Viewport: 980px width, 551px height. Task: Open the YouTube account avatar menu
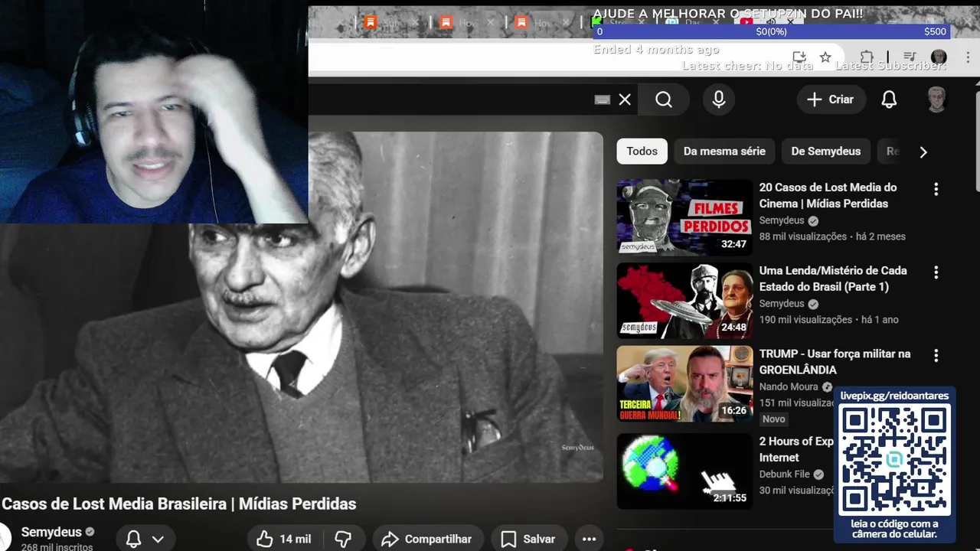pos(936,99)
